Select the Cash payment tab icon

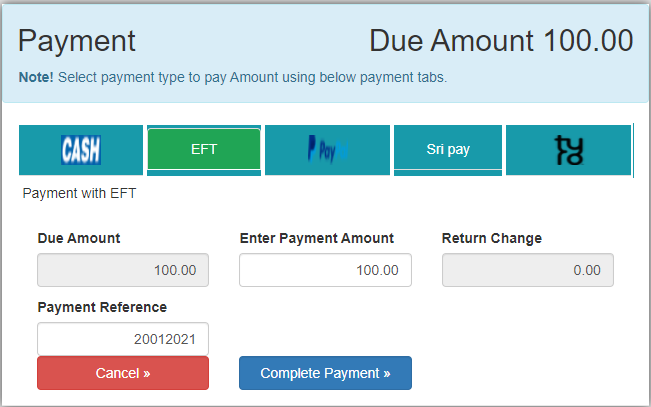tap(81, 150)
